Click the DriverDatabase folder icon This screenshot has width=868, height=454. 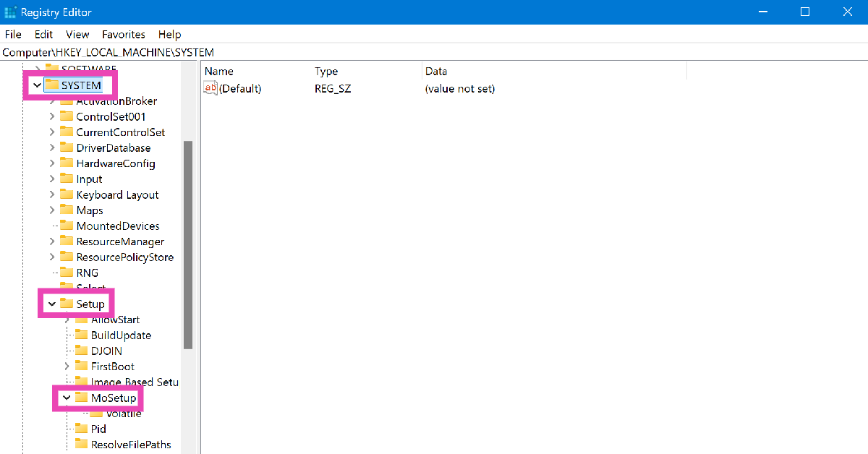(x=67, y=147)
